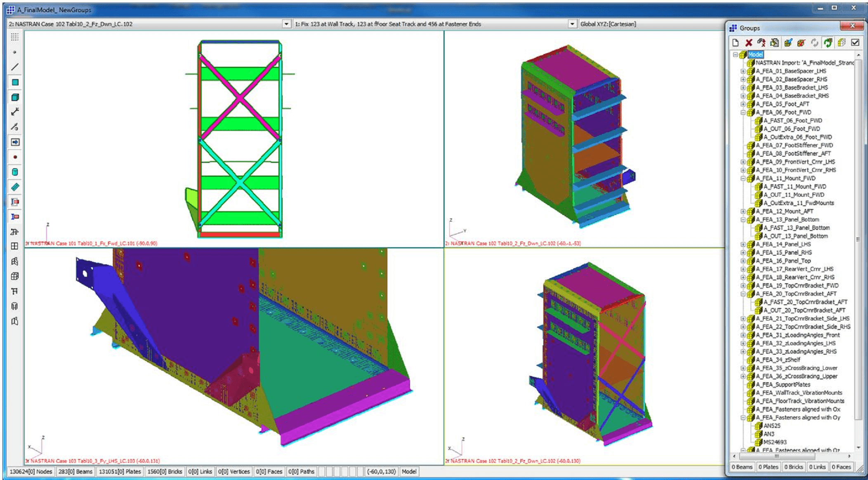Open the NASTRAN result case dropdown
The width and height of the screenshot is (868, 480).
(x=287, y=24)
